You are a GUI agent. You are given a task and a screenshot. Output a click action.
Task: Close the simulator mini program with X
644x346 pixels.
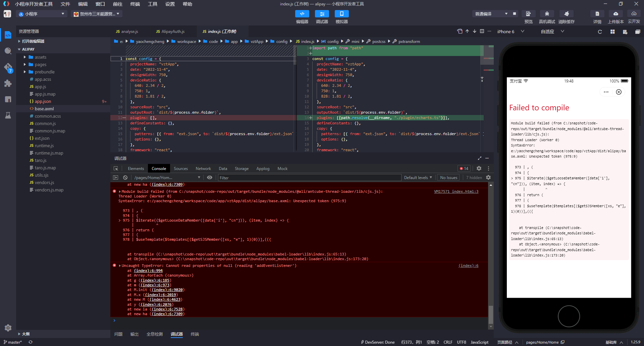coord(619,92)
